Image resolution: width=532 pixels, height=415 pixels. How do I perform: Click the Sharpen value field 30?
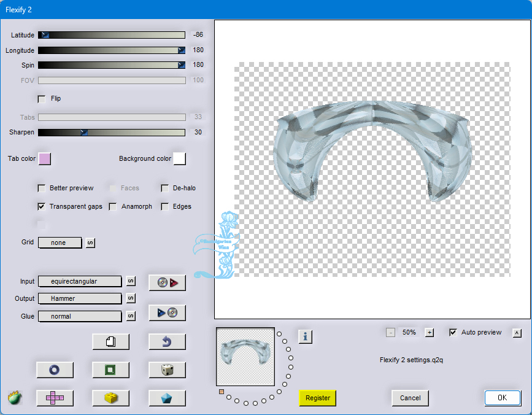click(x=198, y=132)
